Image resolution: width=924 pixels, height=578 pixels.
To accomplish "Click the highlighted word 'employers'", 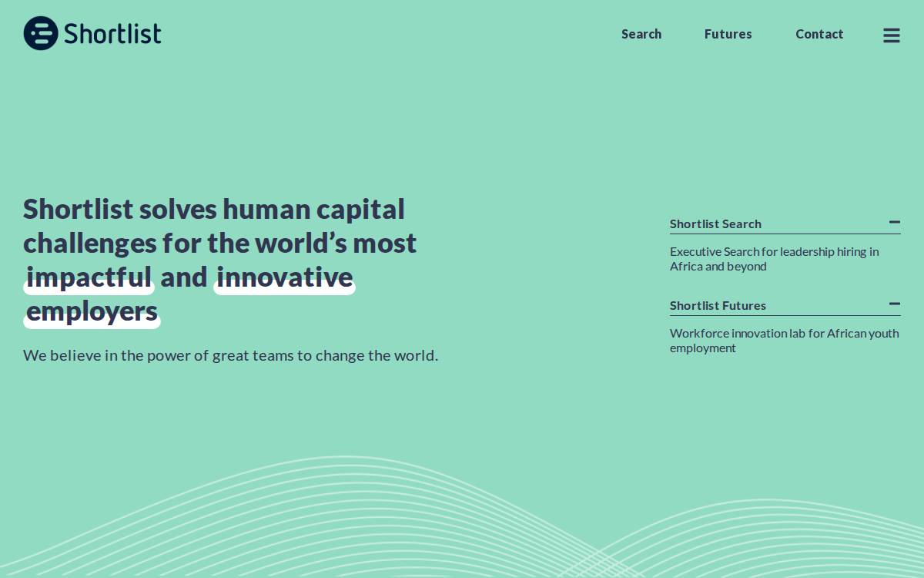I will [x=92, y=311].
